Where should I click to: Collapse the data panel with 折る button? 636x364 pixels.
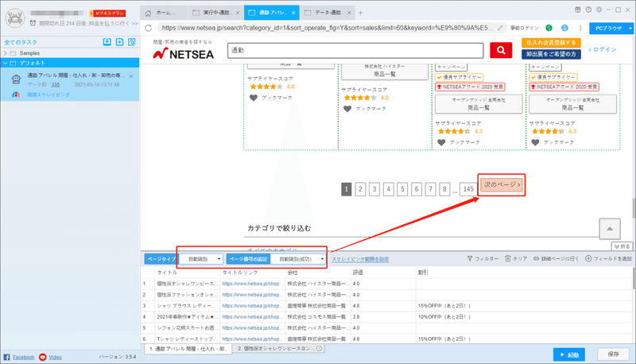[x=622, y=246]
